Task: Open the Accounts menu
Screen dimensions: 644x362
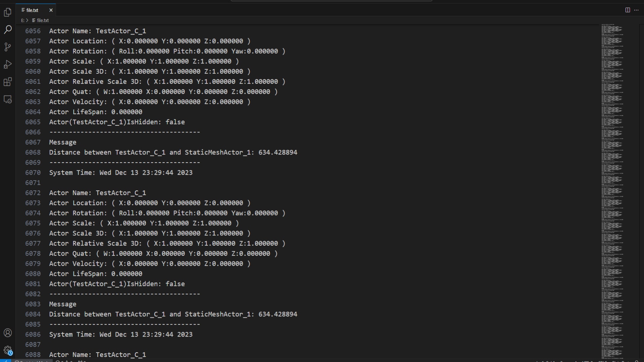Action: pyautogui.click(x=8, y=333)
